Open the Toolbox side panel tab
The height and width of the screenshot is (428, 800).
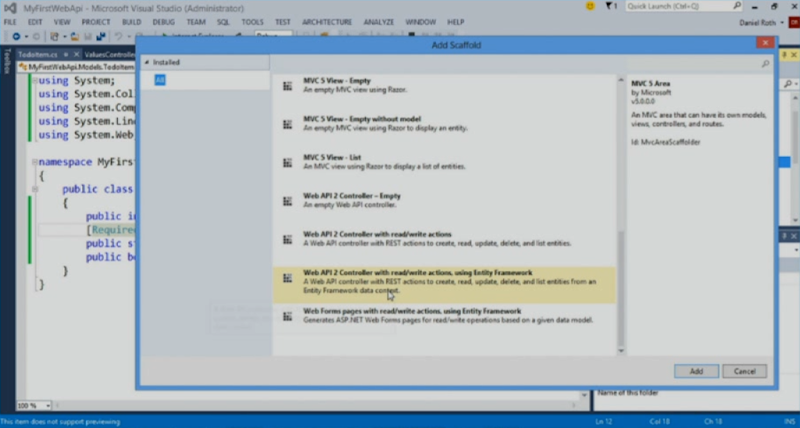[7, 61]
